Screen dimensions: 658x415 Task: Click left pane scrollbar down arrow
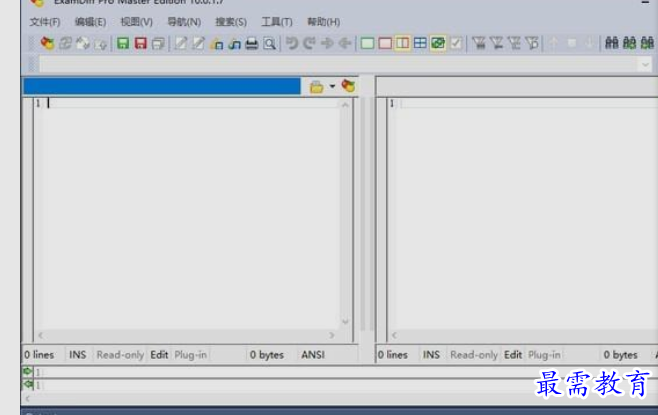click(x=345, y=322)
